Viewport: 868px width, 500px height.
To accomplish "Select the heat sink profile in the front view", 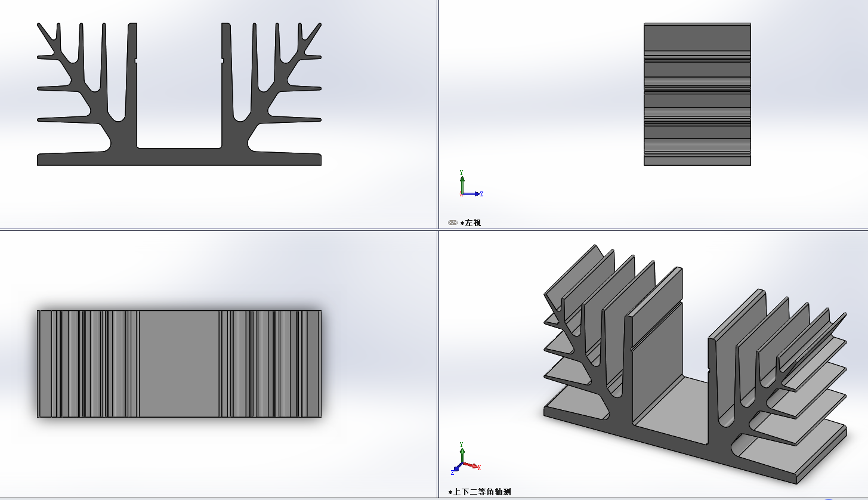I will [179, 94].
